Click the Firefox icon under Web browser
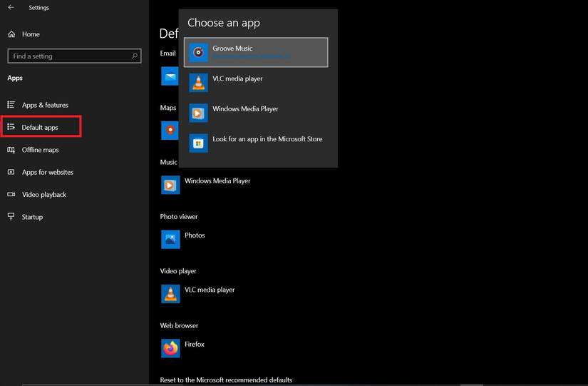 tap(170, 348)
